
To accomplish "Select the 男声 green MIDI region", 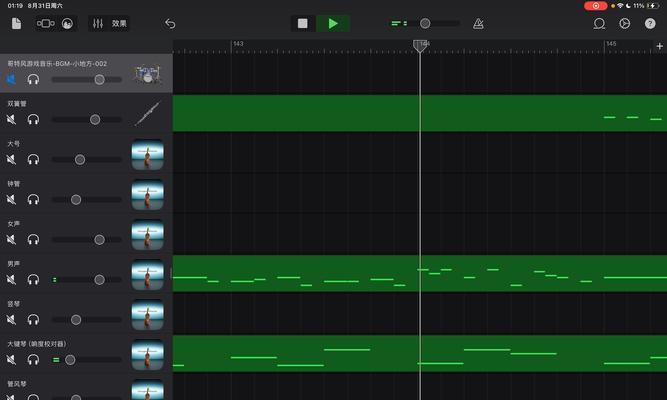I will [x=420, y=273].
